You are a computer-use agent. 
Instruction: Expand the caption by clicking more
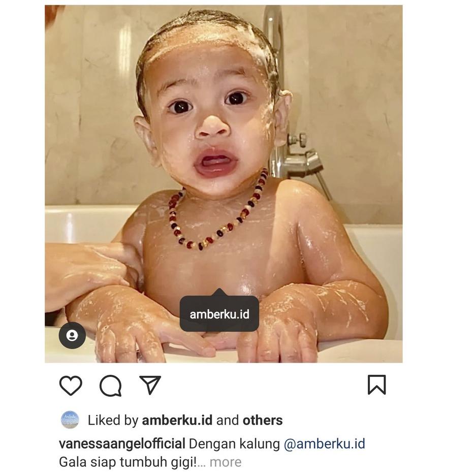click(225, 462)
